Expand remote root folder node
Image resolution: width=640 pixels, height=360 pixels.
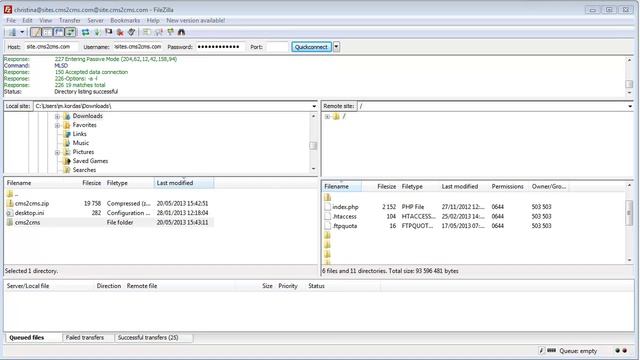point(327,116)
